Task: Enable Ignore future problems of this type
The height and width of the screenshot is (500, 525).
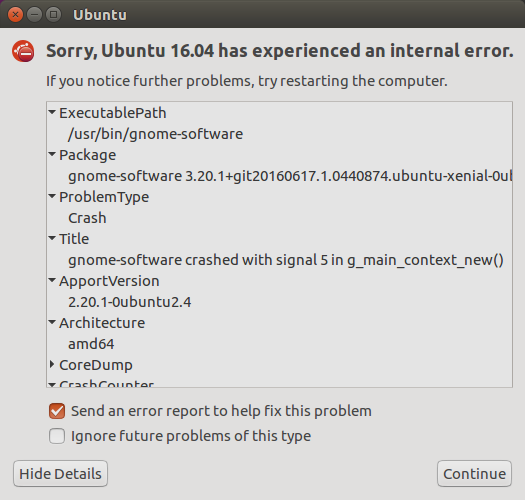Action: (x=57, y=436)
